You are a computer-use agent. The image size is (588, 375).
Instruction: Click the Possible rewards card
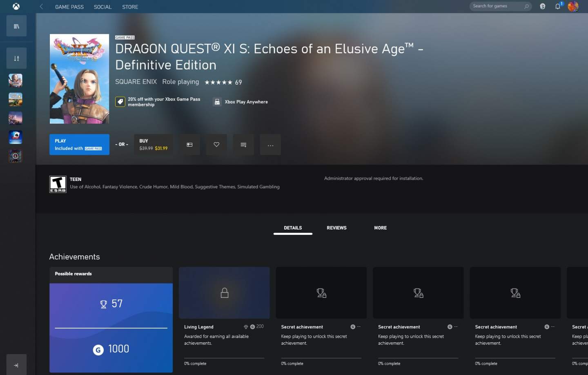[111, 319]
